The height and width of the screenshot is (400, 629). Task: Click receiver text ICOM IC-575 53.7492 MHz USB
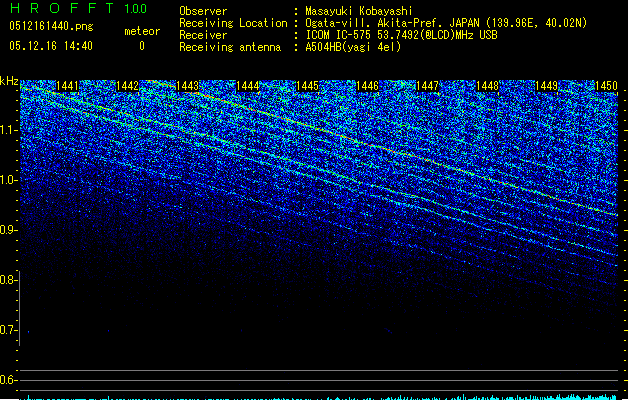coord(401,35)
